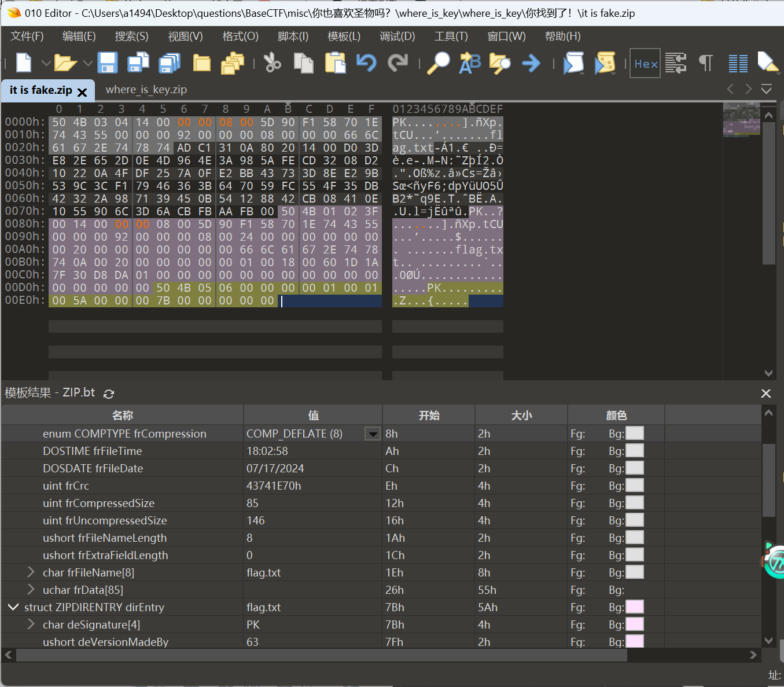Open the 格式(O) menu
Image resolution: width=784 pixels, height=687 pixels.
(241, 36)
